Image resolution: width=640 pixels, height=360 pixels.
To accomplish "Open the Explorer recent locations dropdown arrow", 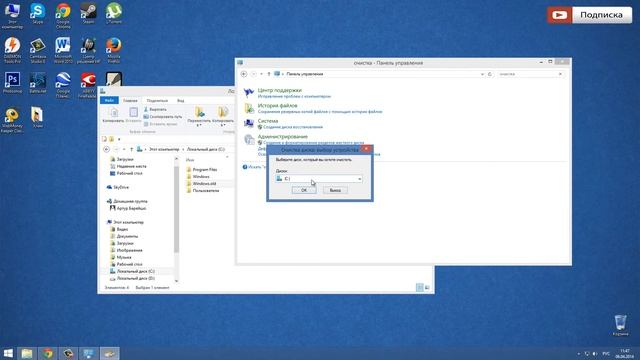I will click(x=124, y=149).
